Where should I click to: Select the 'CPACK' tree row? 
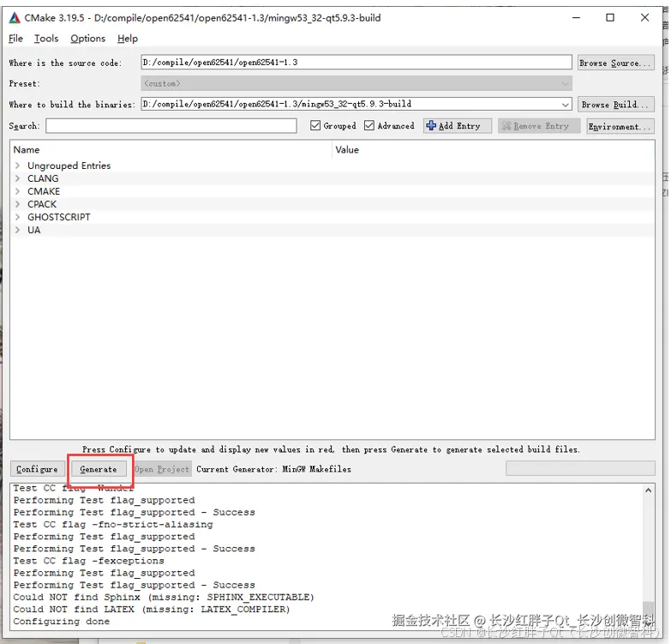click(333, 204)
